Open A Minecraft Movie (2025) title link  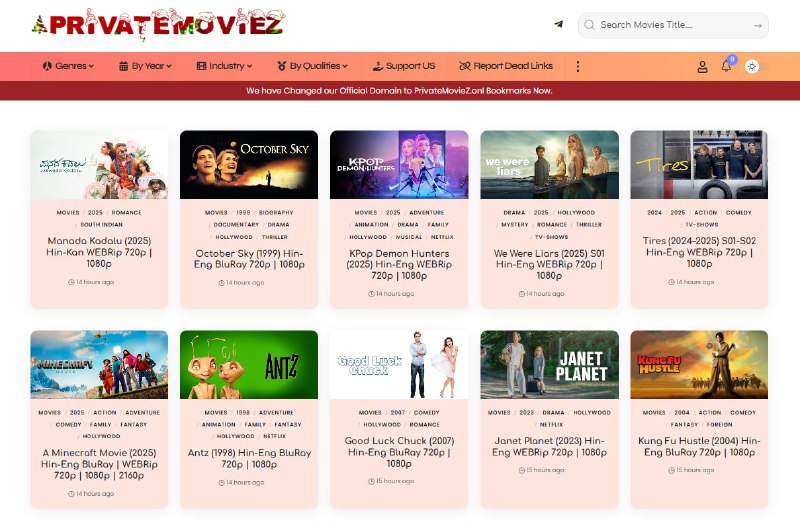coord(99,464)
